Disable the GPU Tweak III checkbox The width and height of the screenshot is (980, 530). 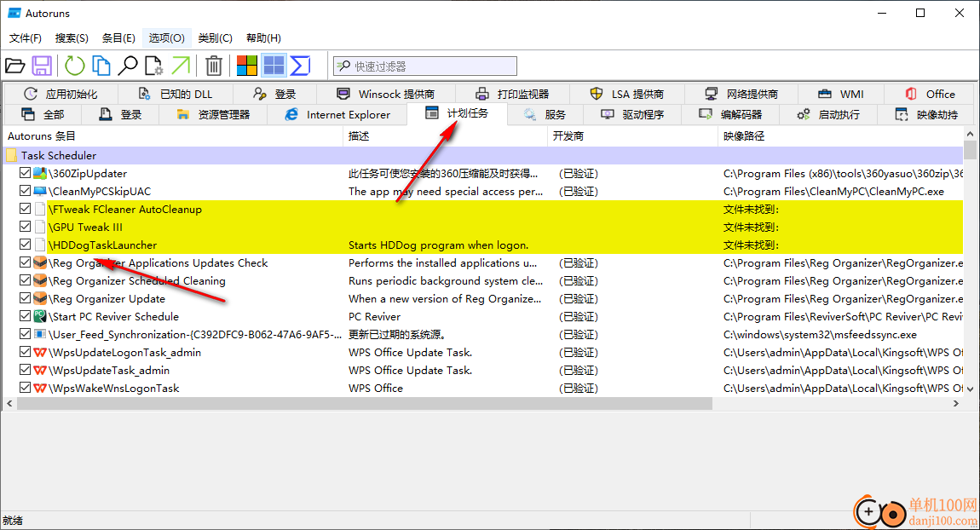click(x=25, y=227)
